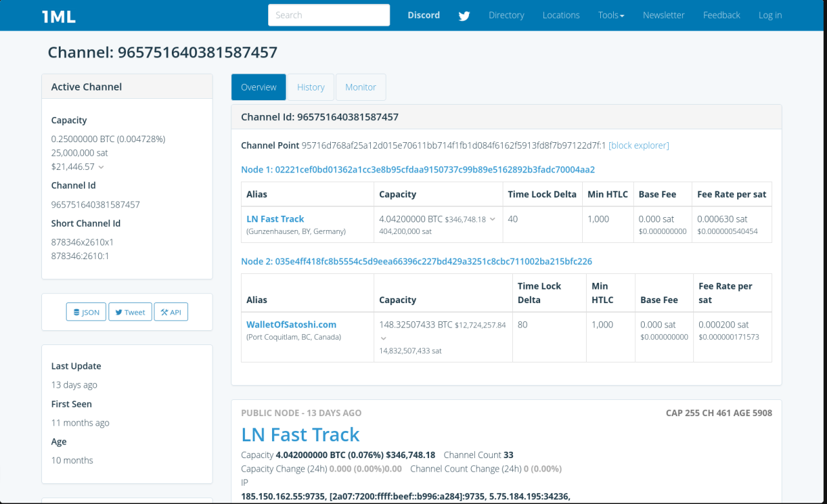Open the API button
This screenshot has height=504, width=827.
[x=171, y=312]
